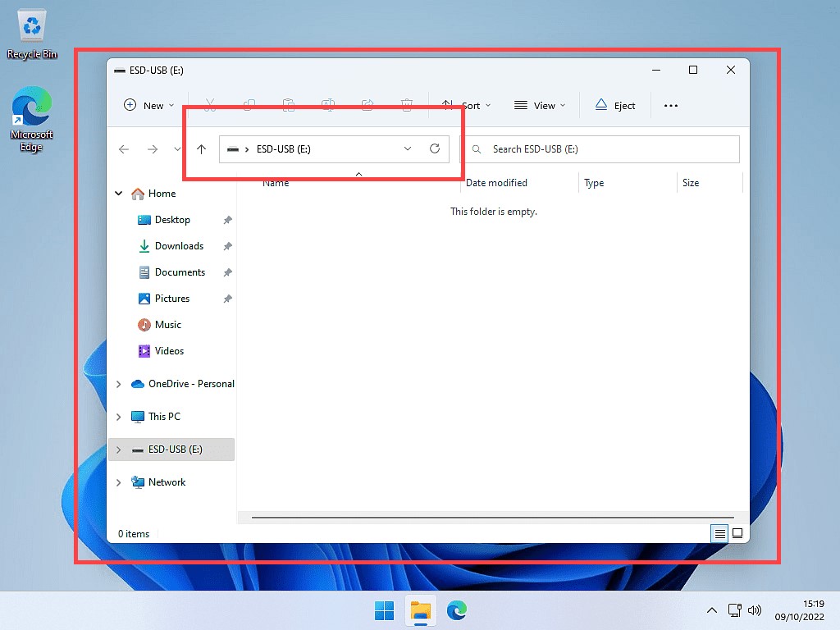Viewport: 840px width, 630px height.
Task: Collapse the Home tree node
Action: tap(119, 194)
